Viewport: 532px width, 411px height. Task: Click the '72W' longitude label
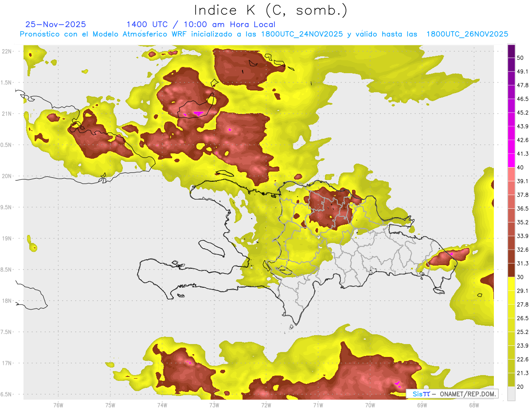pyautogui.click(x=266, y=405)
